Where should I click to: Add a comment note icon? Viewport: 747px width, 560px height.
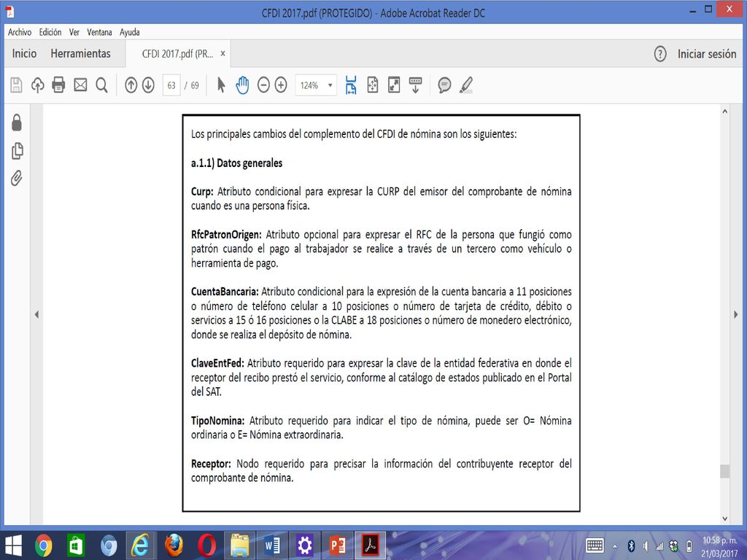point(444,85)
